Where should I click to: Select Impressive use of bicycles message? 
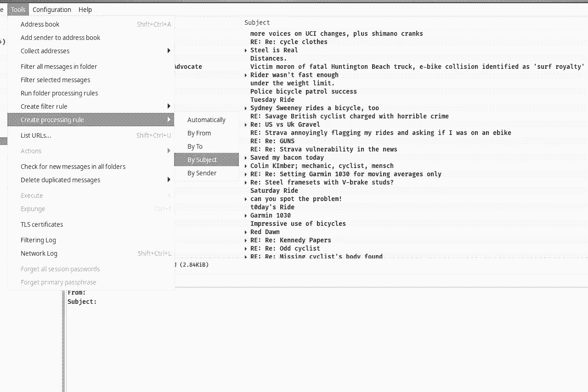click(x=298, y=224)
